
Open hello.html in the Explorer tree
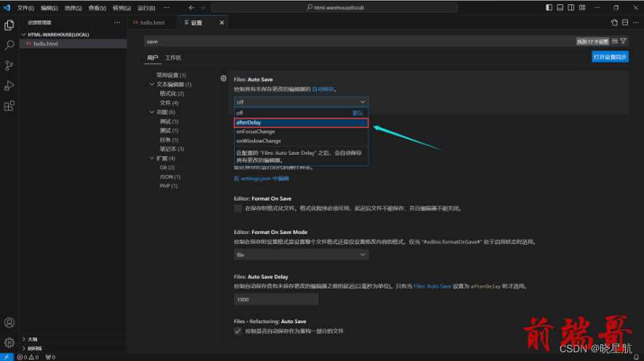73,44
